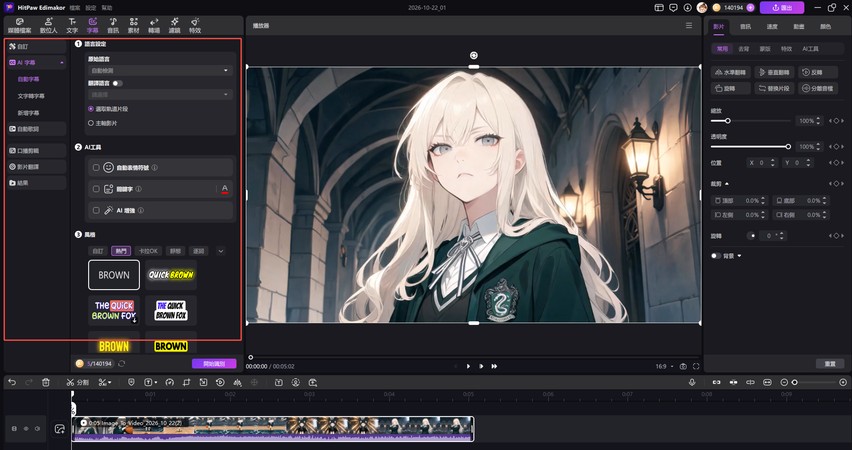
Task: Click the speedometer speed icon in timeline toolbar
Action: coord(170,383)
